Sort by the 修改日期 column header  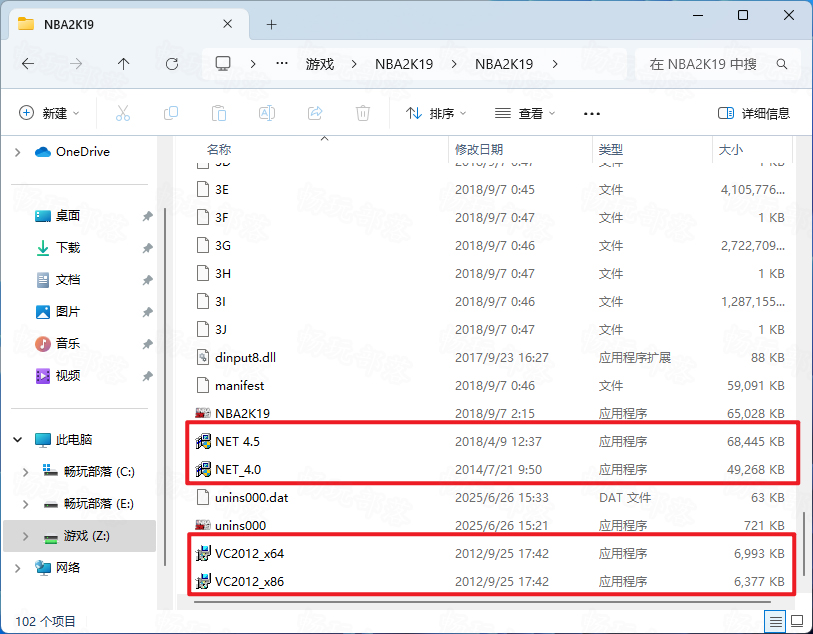pos(479,150)
